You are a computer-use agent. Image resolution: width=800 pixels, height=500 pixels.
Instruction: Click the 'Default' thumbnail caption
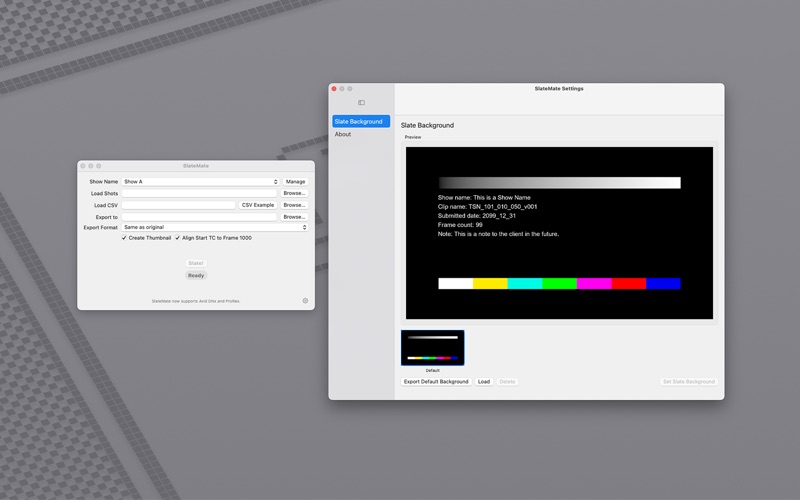pyautogui.click(x=433, y=370)
